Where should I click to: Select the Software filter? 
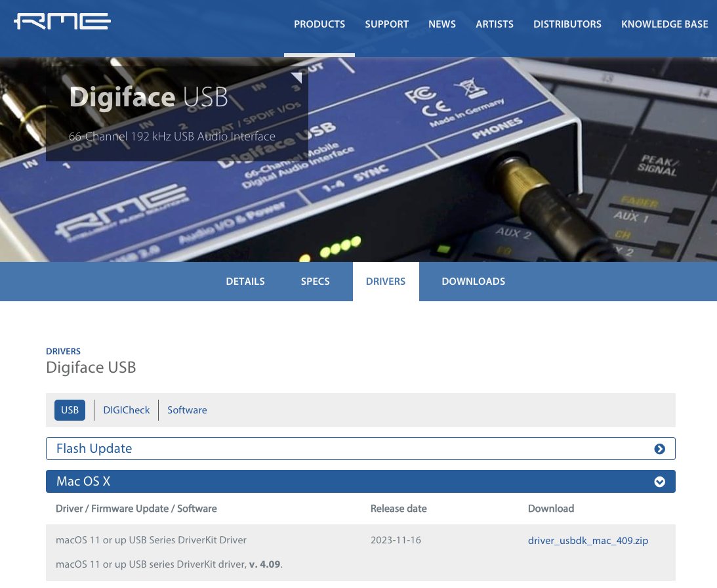point(187,410)
